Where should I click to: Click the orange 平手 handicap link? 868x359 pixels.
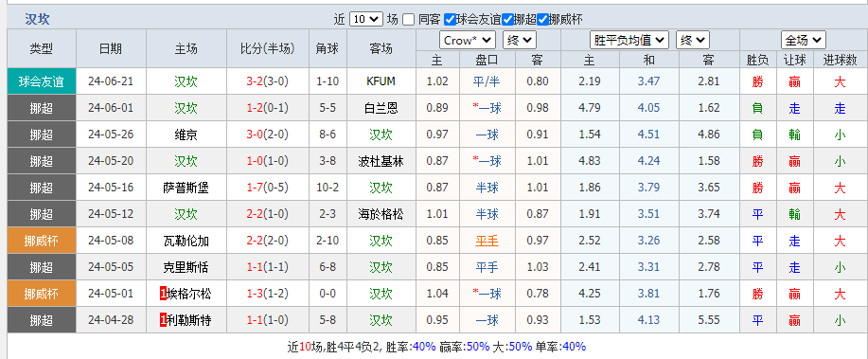pos(487,241)
